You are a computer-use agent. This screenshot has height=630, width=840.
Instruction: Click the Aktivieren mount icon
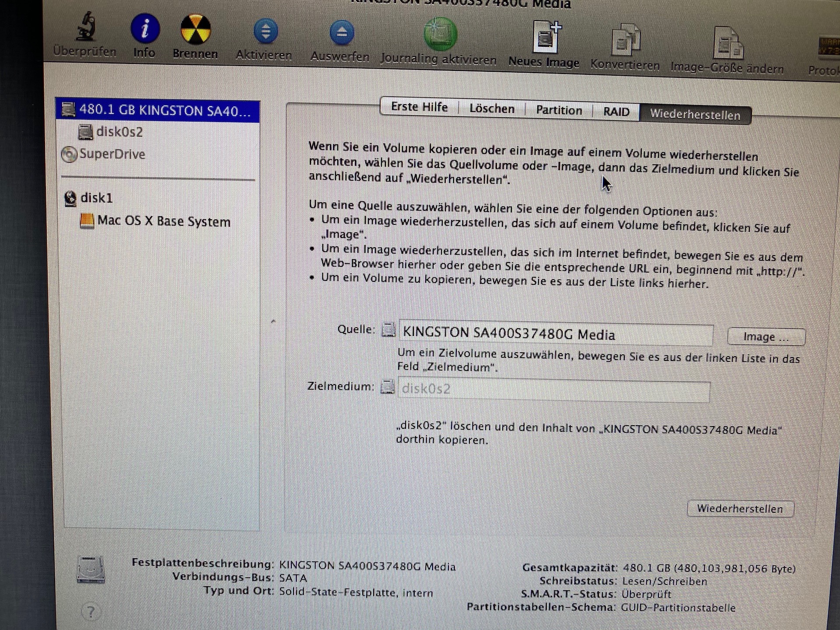pos(266,31)
